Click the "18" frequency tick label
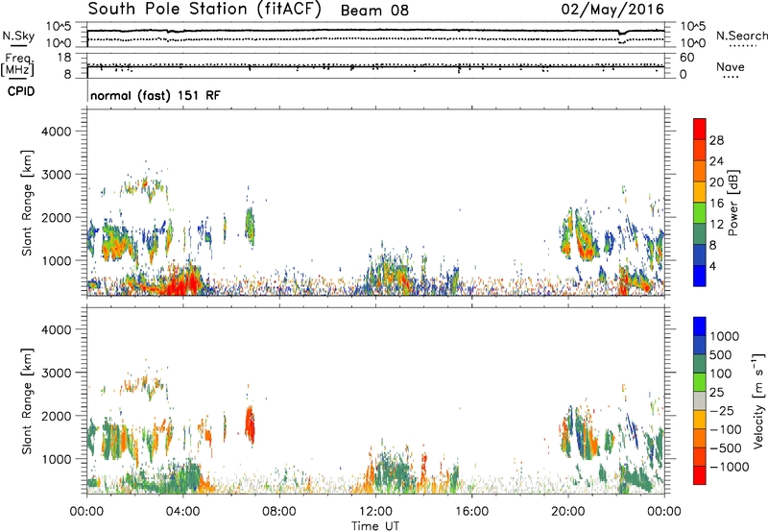 click(x=64, y=58)
